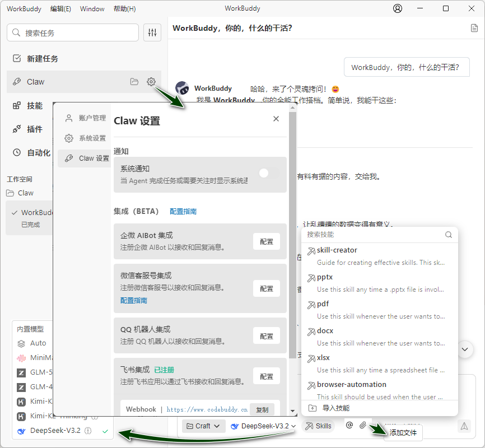Image resolution: width=485 pixels, height=448 pixels.
Task: Focus the 搜索任务 search field
Action: point(73,32)
